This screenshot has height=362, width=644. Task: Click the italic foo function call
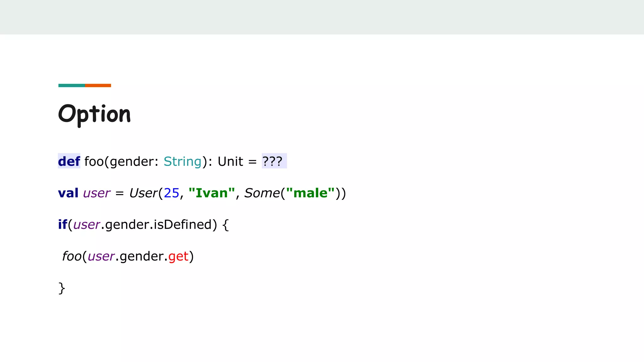(x=72, y=256)
